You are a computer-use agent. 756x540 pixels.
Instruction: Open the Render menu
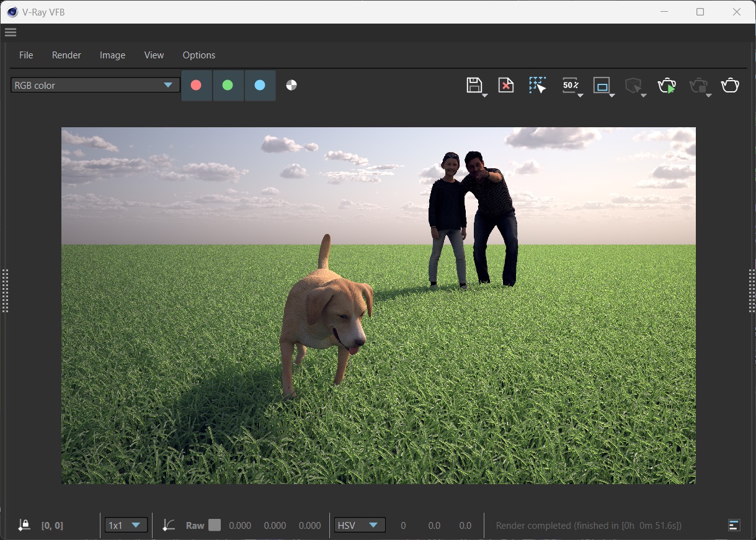[66, 55]
